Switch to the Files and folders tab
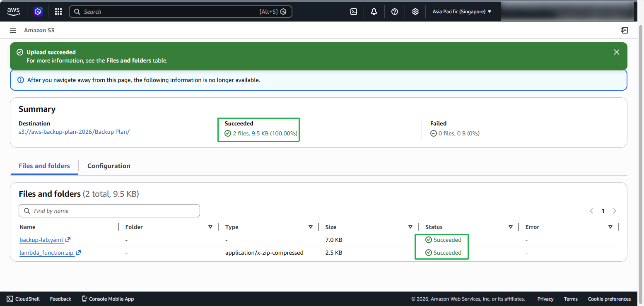Screen dimensions: 644x306 [x=44, y=166]
